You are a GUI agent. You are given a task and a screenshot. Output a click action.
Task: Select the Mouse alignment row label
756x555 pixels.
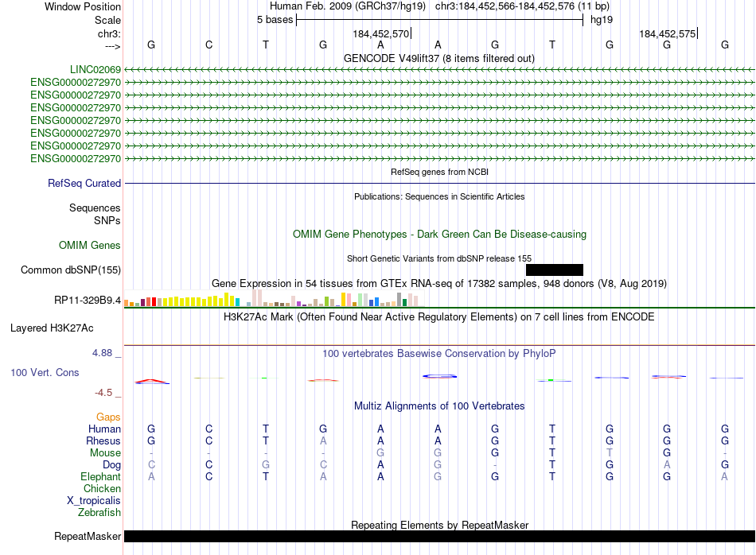105,453
